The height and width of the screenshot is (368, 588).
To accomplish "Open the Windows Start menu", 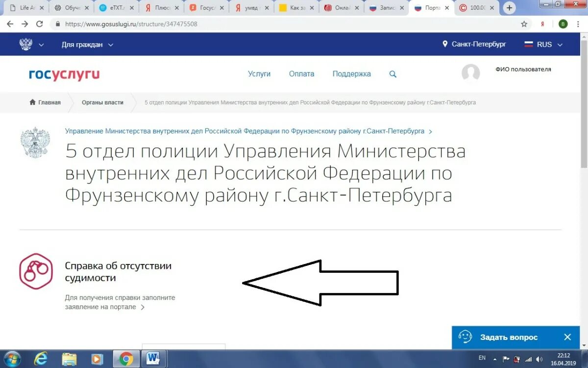I will [12, 359].
